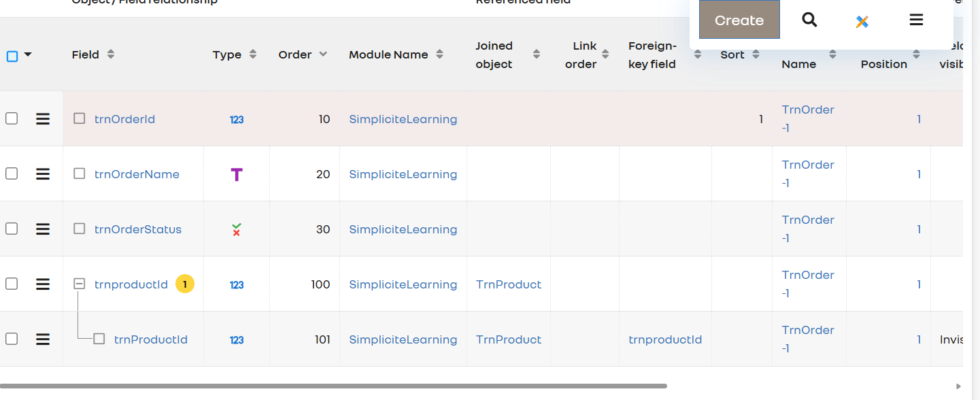Screen dimensions: 980x400
Task: Open the select-all dropdown arrow in header
Action: 28,54
